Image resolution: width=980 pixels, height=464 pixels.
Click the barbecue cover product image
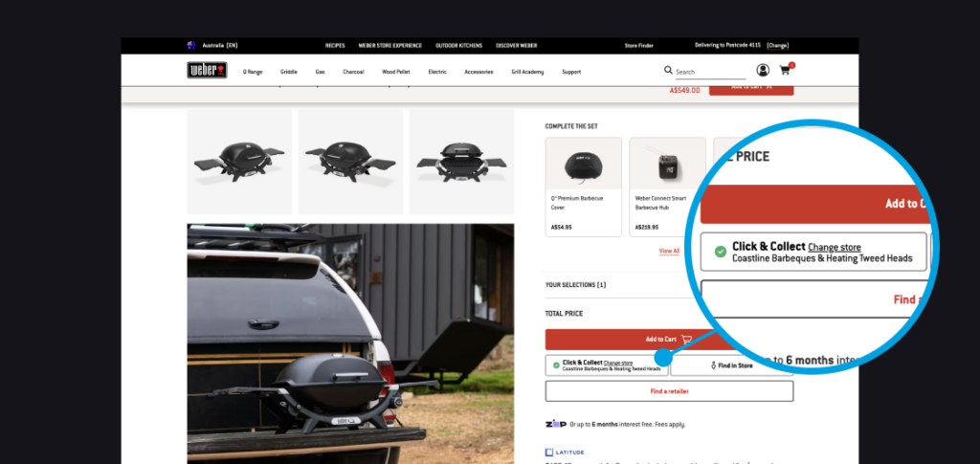584,165
